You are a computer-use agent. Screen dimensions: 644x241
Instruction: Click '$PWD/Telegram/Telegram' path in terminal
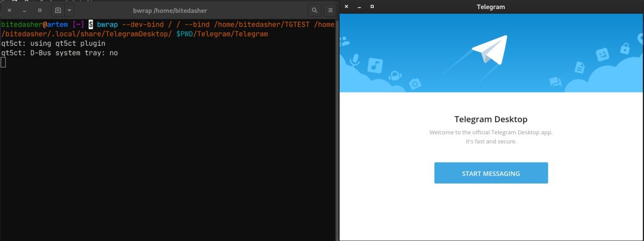pyautogui.click(x=222, y=34)
